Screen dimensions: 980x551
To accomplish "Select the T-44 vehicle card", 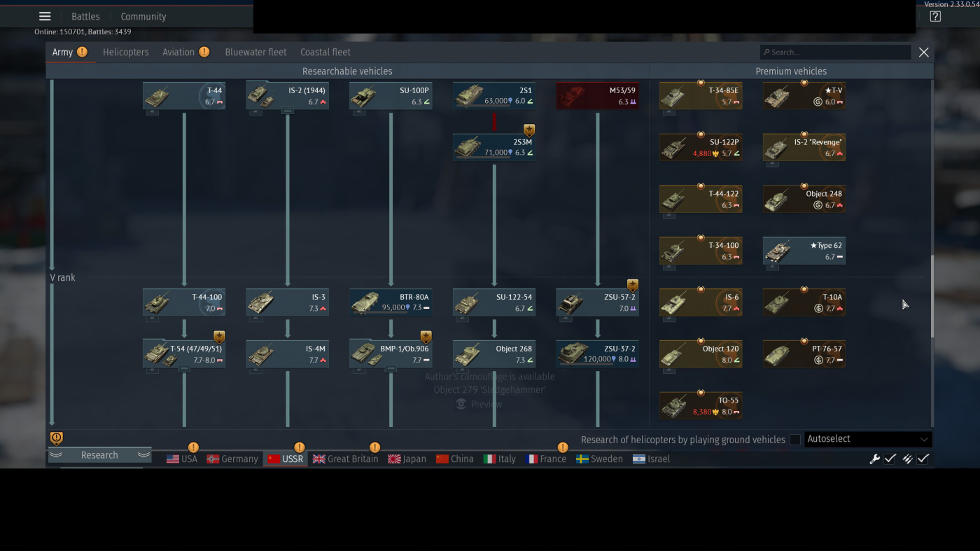I will click(184, 96).
